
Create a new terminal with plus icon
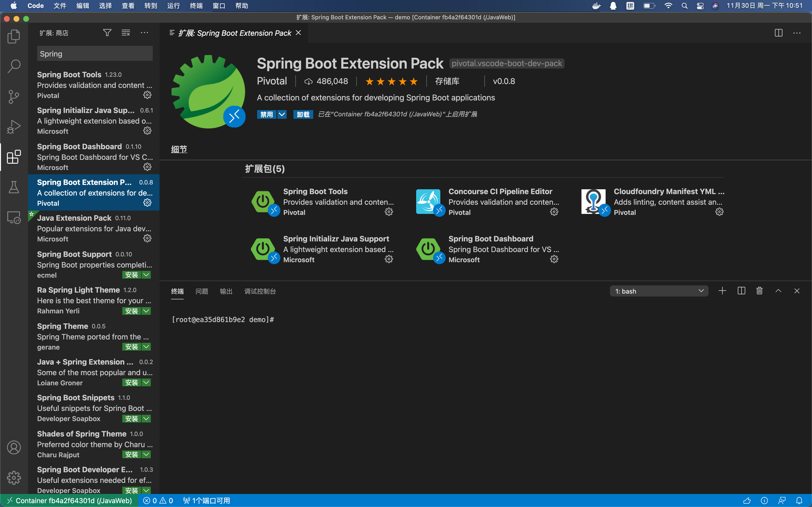722,291
